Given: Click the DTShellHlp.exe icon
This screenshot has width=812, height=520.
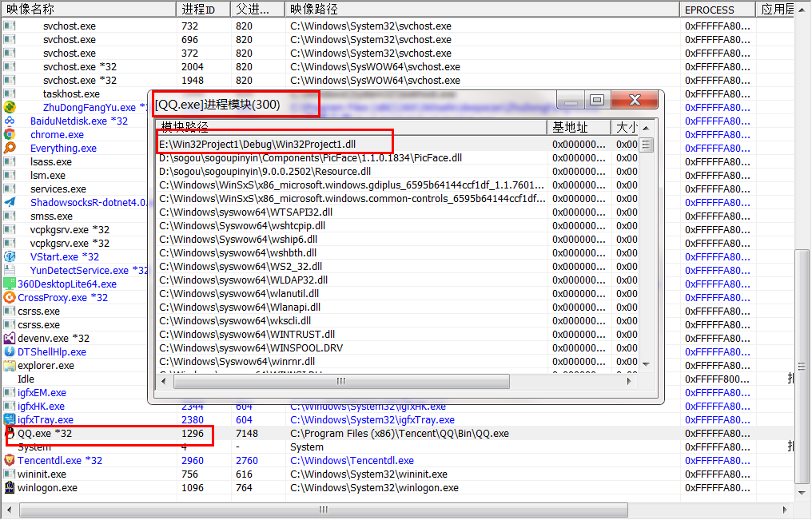Looking at the screenshot, I should [x=10, y=351].
